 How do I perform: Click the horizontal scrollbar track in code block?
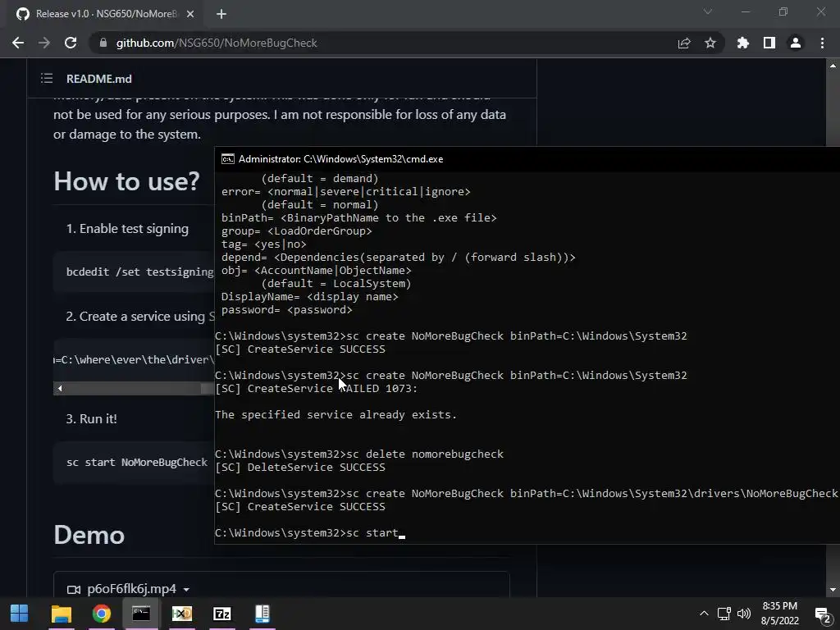pos(134,388)
